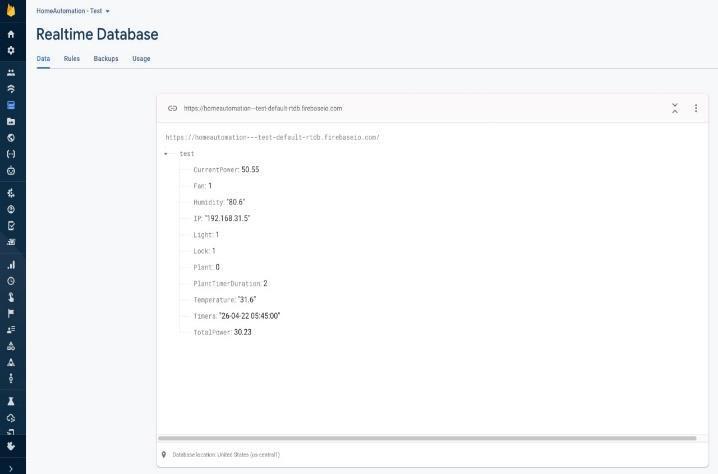Click the database location pin icon
Screen dimensions: 718x474
(x=164, y=455)
